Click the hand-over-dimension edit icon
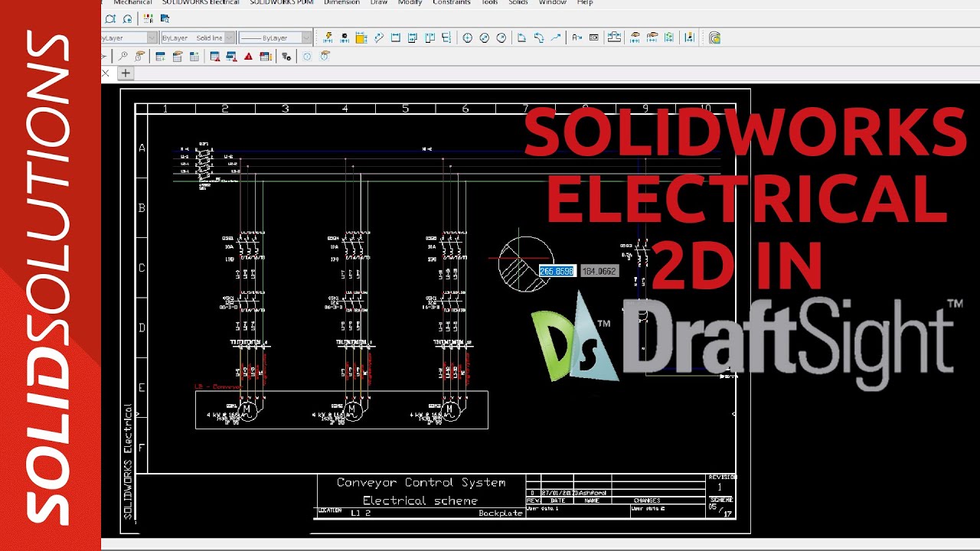 click(635, 37)
